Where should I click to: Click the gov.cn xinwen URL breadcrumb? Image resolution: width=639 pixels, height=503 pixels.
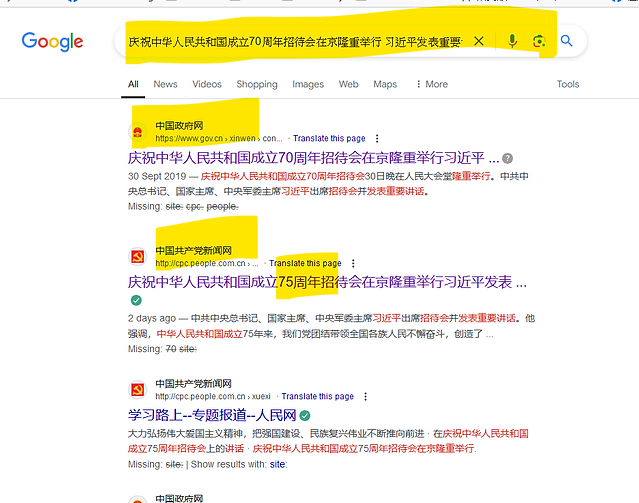click(x=218, y=139)
